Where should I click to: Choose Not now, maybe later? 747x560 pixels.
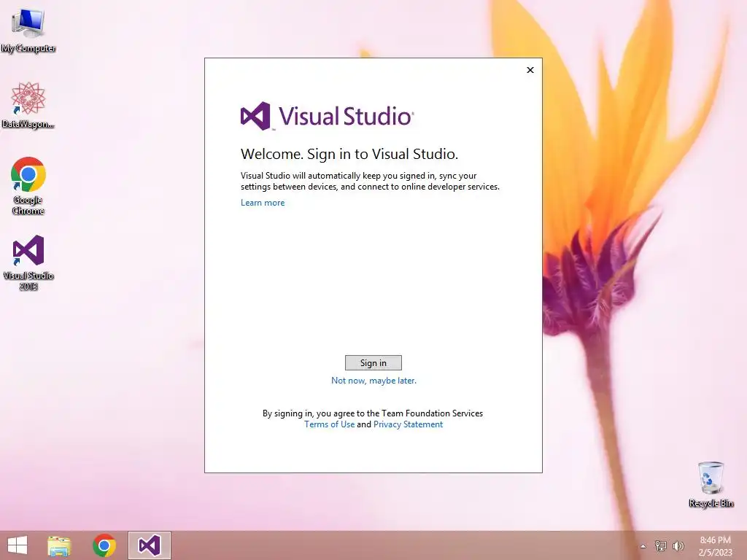click(x=374, y=381)
